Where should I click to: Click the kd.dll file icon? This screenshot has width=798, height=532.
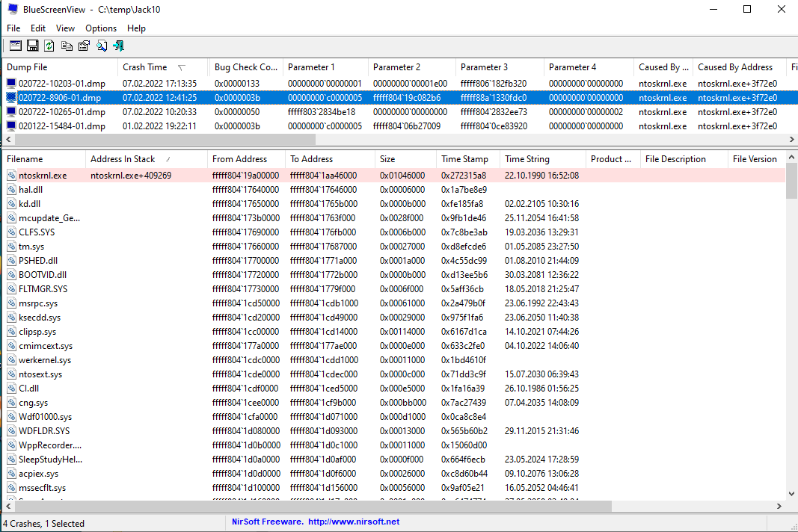tap(12, 204)
